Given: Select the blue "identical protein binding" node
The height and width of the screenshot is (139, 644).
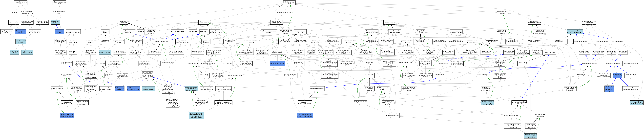Looking at the screenshot, I should [21, 32].
